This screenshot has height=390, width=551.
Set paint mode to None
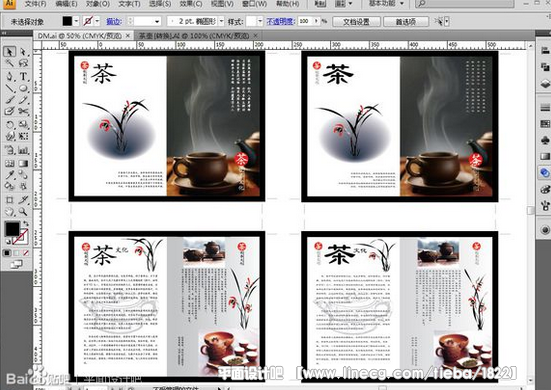(26, 253)
